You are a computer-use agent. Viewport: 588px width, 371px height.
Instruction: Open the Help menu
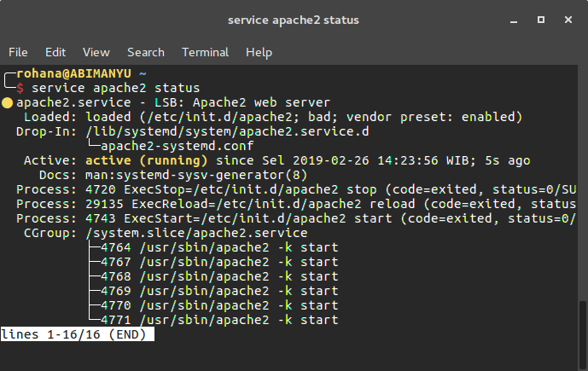click(x=259, y=53)
